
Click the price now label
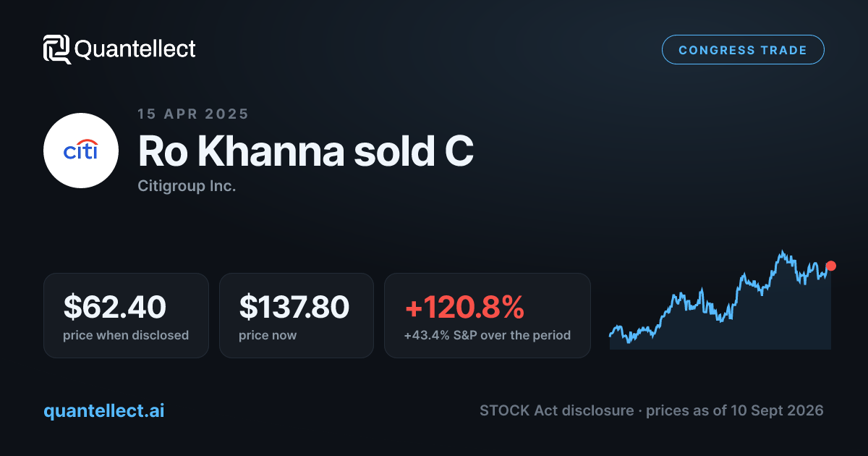[268, 335]
